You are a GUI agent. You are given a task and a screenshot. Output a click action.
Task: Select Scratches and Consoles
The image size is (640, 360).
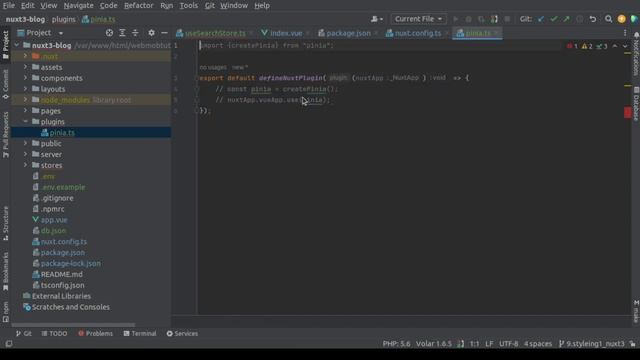pyautogui.click(x=71, y=307)
